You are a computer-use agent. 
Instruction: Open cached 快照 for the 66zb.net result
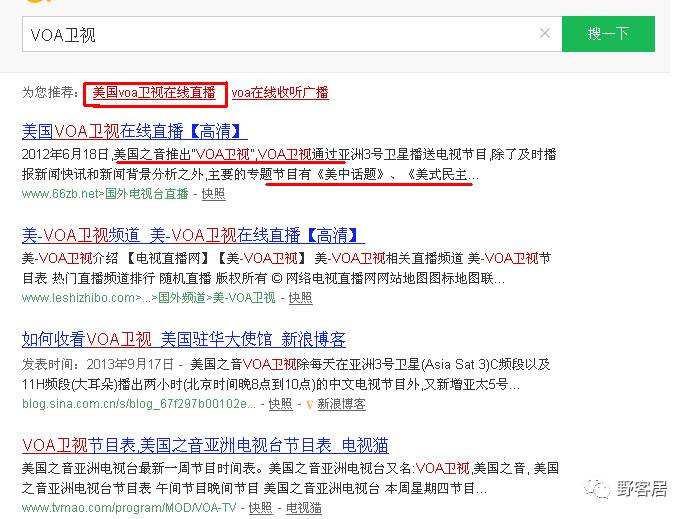point(213,194)
